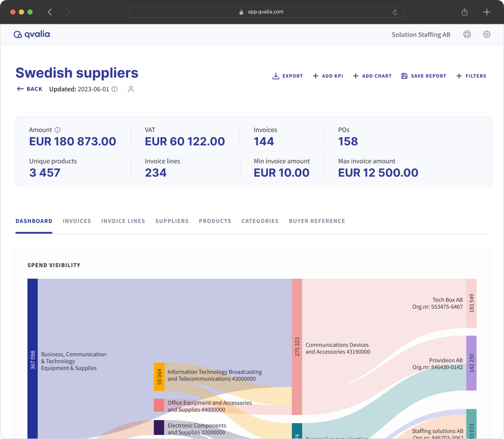The image size is (504, 439).
Task: Click the person icon next to Updated date
Action: [131, 89]
